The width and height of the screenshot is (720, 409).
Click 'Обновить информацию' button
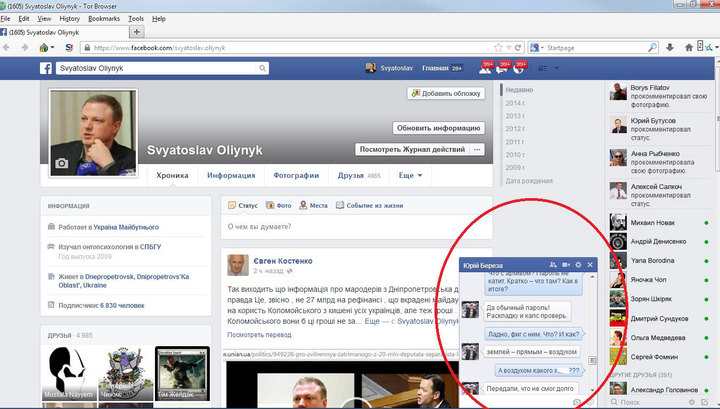pos(439,128)
